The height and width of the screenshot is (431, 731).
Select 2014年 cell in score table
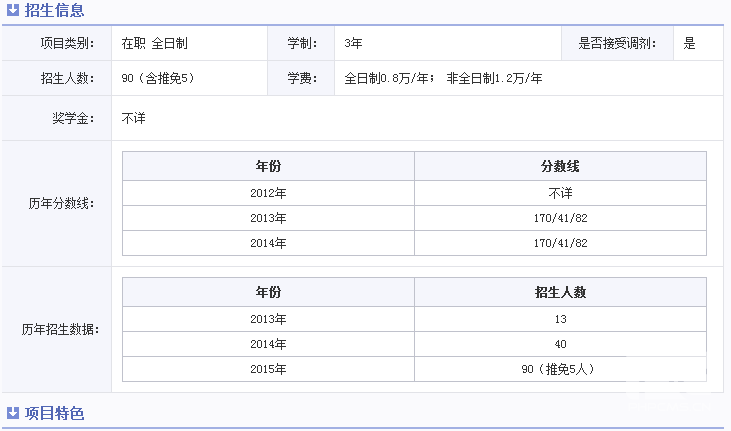pos(269,243)
